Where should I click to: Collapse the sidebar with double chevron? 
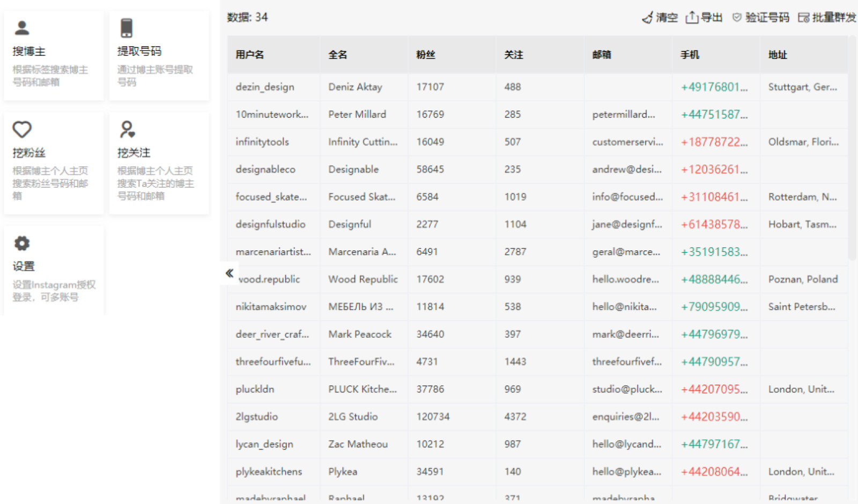click(x=230, y=273)
